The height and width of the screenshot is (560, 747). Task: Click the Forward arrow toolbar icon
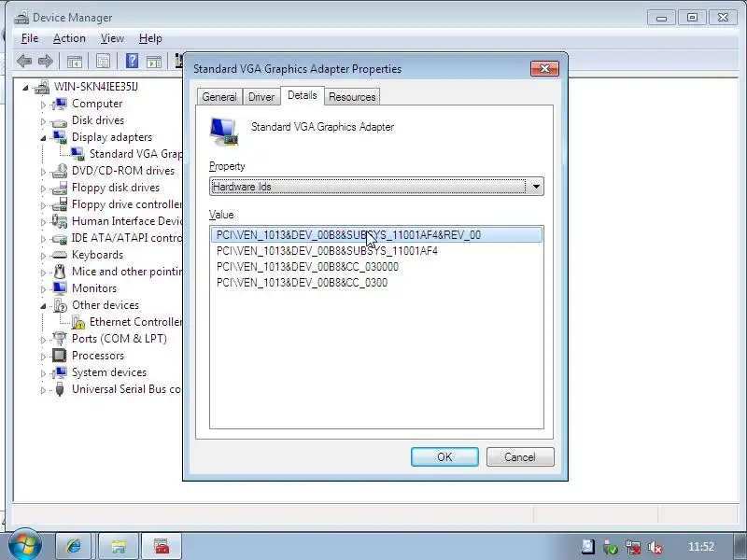[x=45, y=62]
